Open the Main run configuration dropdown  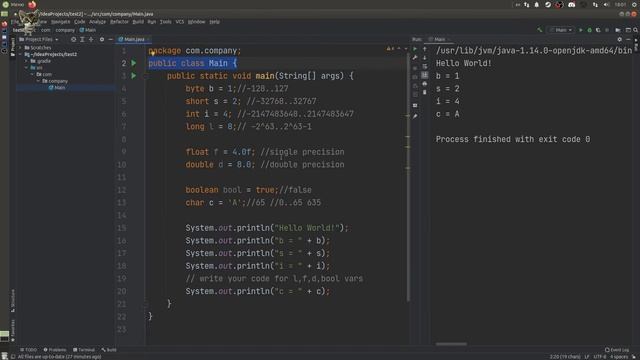[x=561, y=30]
